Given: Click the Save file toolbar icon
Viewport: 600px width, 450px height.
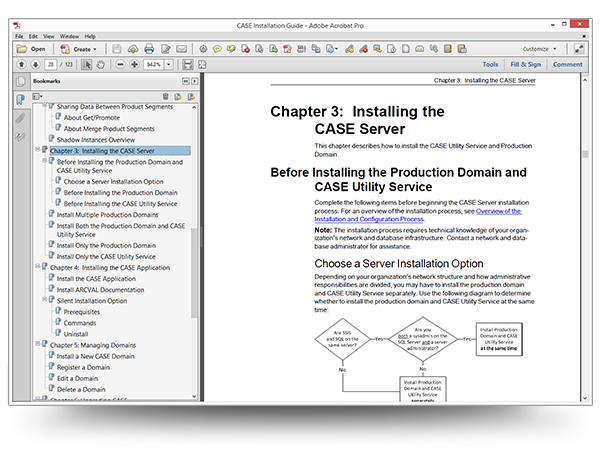Looking at the screenshot, I should click(117, 49).
